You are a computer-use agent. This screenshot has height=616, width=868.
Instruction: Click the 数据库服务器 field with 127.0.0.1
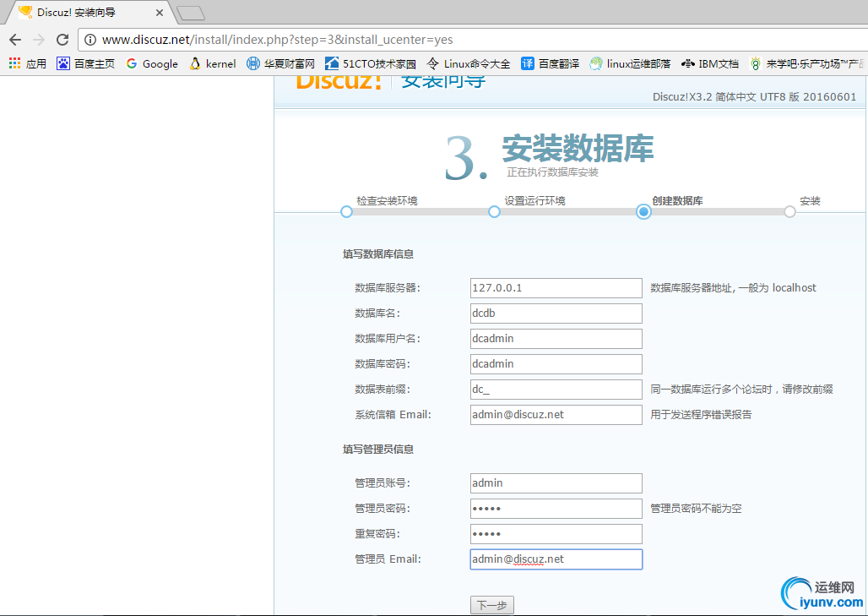coord(556,288)
